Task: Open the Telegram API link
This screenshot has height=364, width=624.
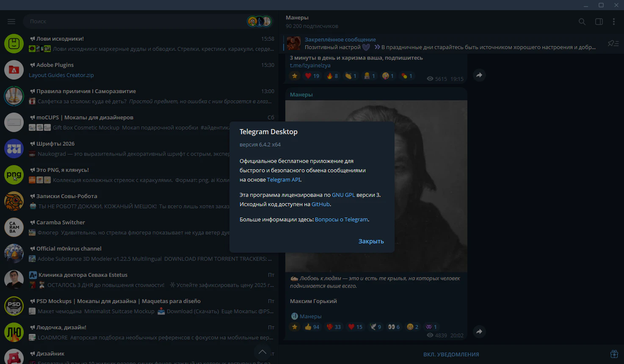Action: [284, 179]
